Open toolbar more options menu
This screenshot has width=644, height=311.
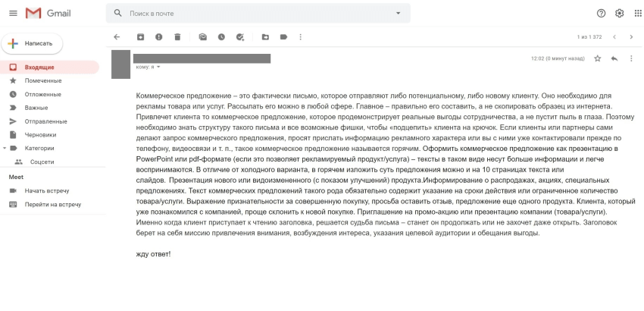(300, 37)
